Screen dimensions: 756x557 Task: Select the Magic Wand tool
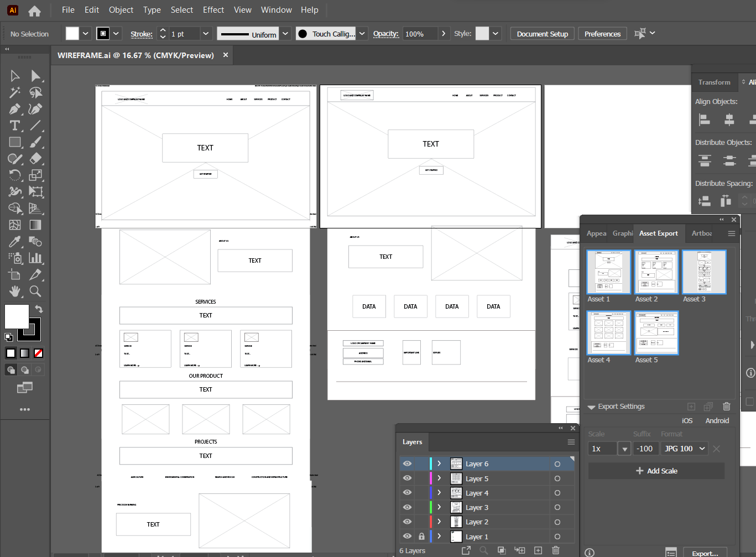[x=15, y=92]
